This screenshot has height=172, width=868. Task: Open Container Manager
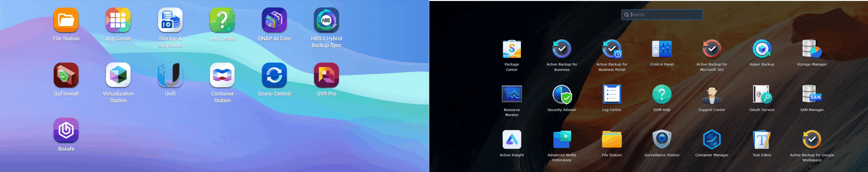[x=712, y=139]
